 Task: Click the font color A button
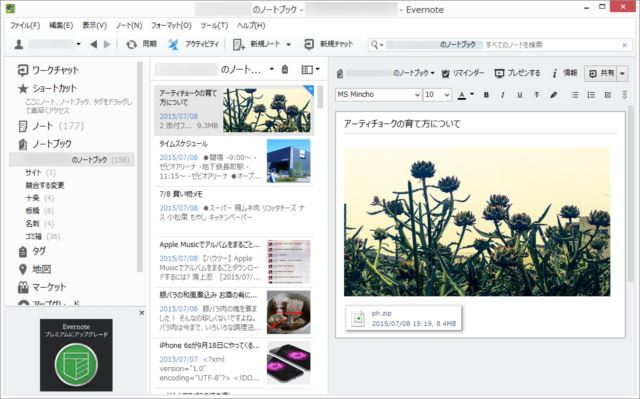462,95
